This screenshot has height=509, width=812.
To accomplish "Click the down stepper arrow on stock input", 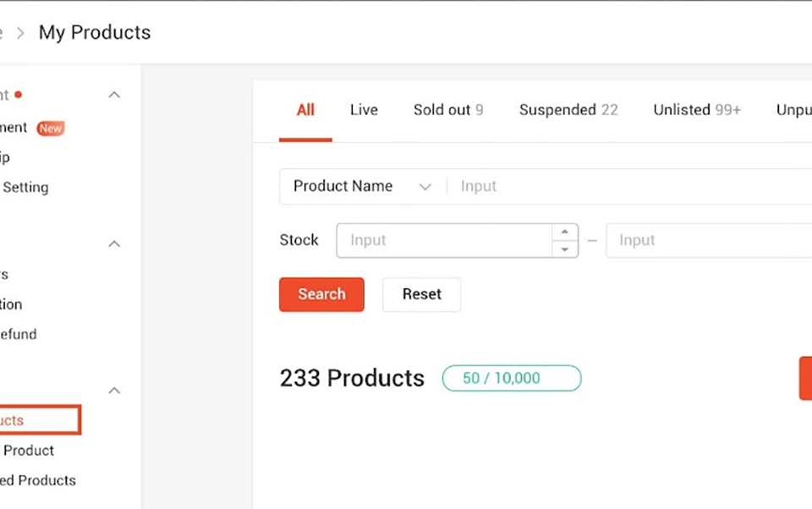I will pos(564,248).
